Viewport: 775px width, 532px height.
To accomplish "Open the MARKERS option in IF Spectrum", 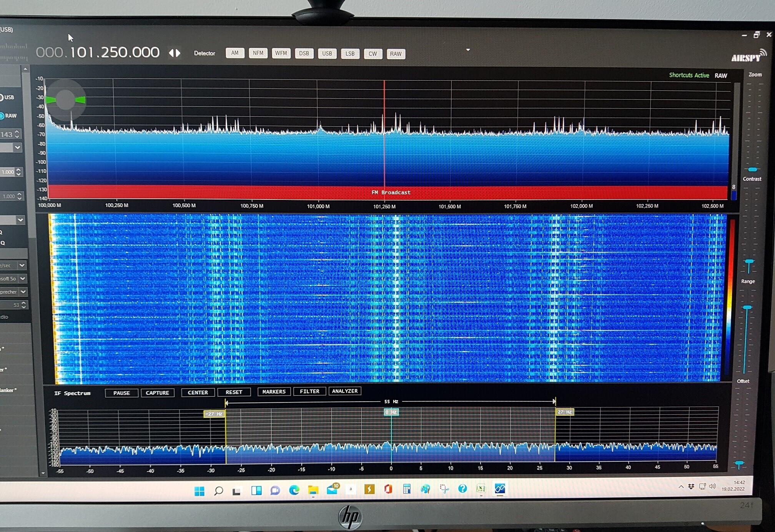I will (274, 391).
